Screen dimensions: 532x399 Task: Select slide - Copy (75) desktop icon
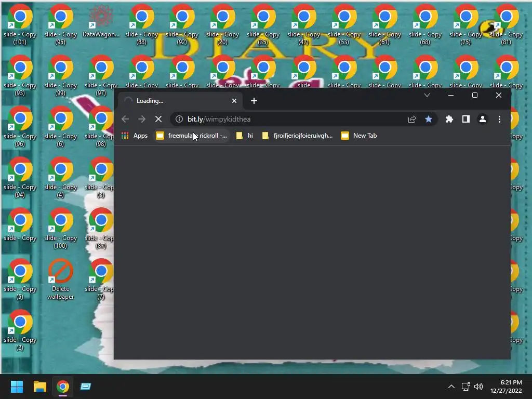pos(465,25)
